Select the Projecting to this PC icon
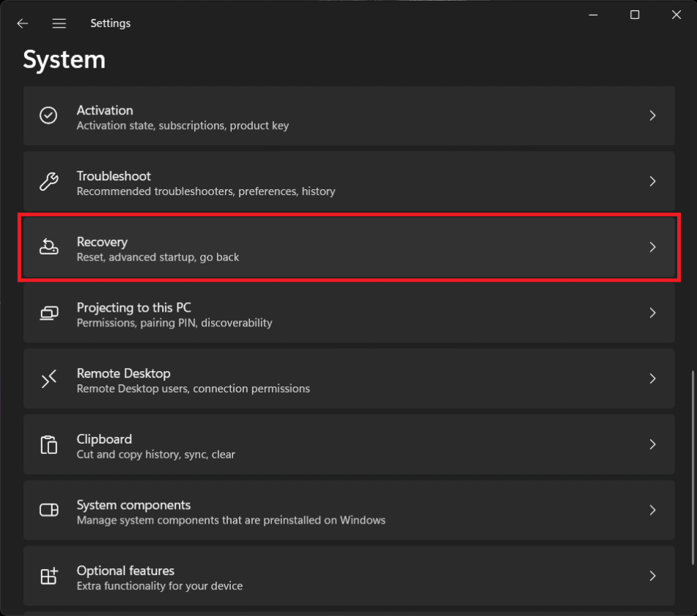The image size is (697, 616). click(x=48, y=313)
